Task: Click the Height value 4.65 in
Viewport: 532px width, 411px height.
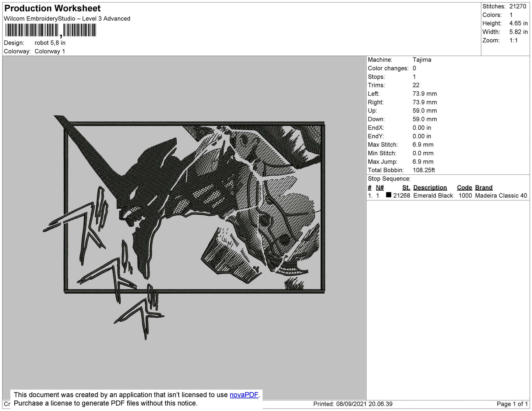Action: click(x=518, y=23)
